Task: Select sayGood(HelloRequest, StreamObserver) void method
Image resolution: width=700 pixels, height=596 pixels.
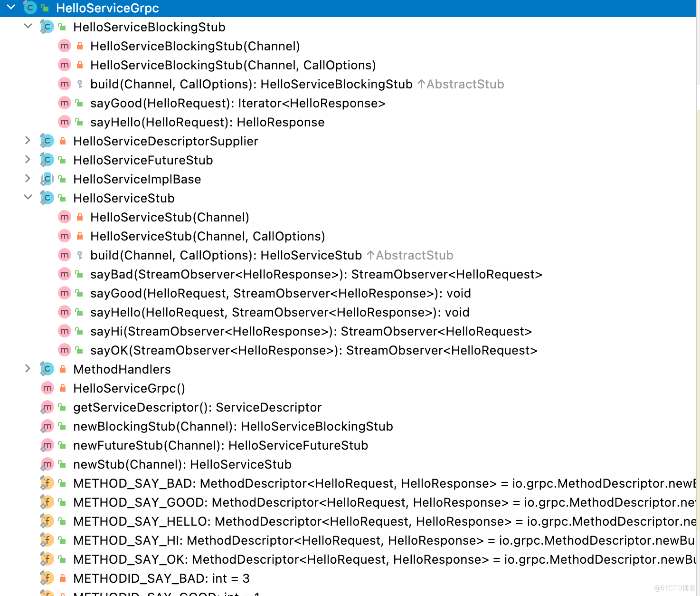Action: pos(348,293)
